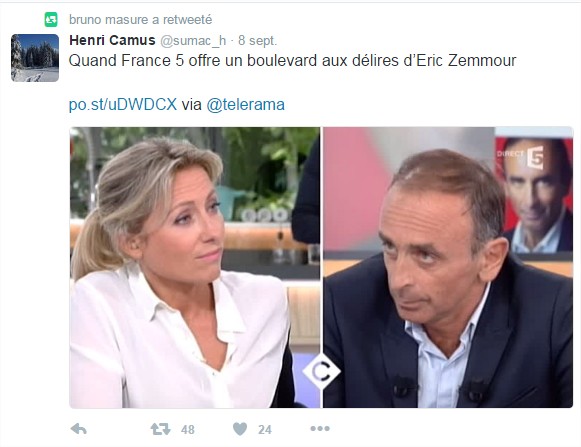Visit the @sumac_h handle
Image resolution: width=581 pixels, height=447 pixels.
(193, 40)
